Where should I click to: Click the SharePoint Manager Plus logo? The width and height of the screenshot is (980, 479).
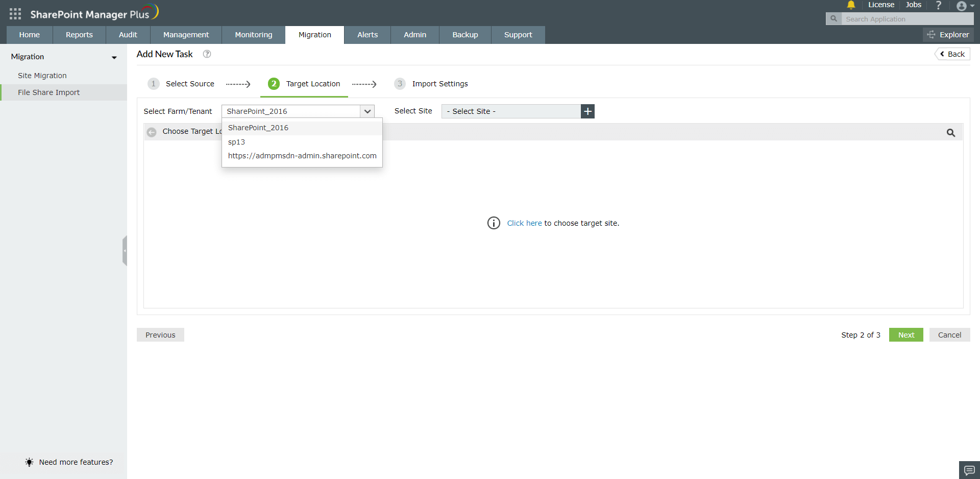(x=94, y=13)
